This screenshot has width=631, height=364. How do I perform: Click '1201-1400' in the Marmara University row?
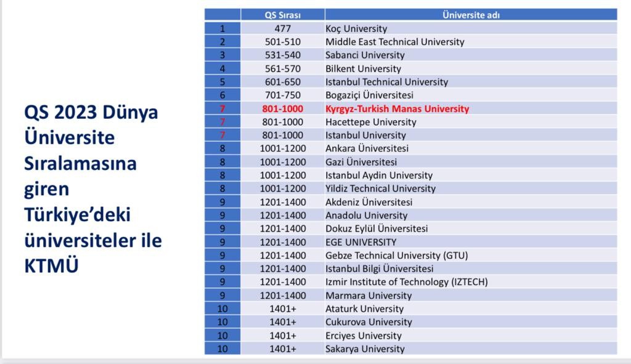[x=282, y=296]
